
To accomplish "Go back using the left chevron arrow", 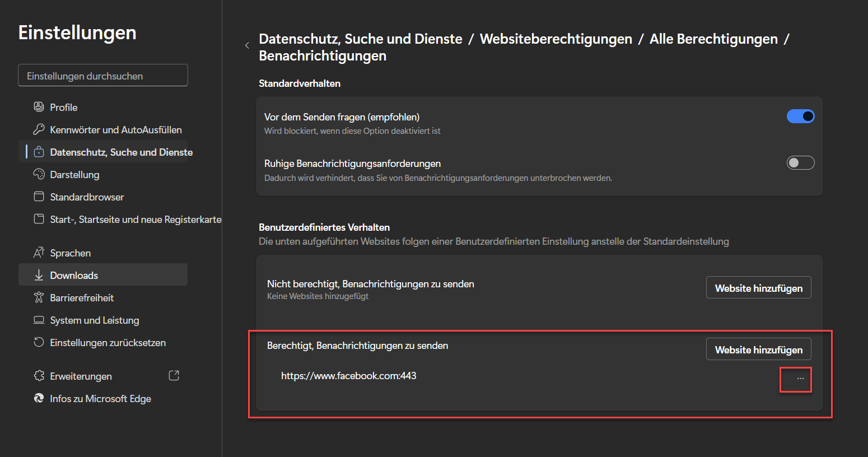I will (247, 45).
